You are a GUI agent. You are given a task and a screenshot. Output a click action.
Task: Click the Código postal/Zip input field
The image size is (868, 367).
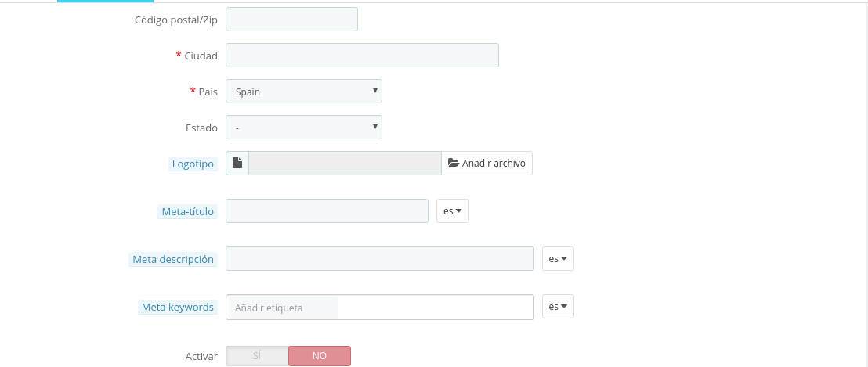coord(291,20)
